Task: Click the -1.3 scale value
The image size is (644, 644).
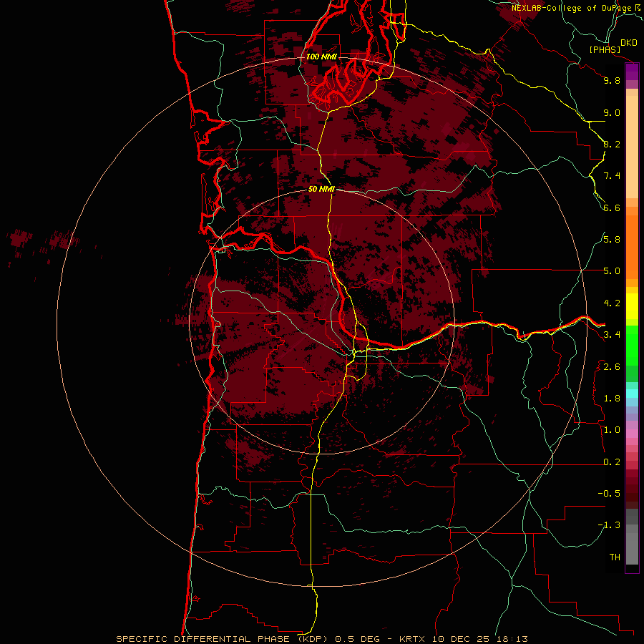Action: tap(609, 525)
